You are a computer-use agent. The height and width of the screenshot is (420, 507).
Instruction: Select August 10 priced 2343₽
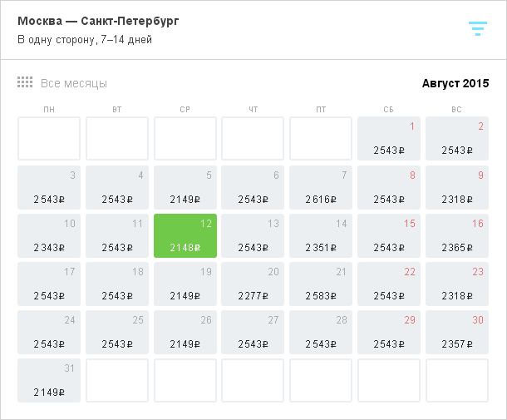49,235
